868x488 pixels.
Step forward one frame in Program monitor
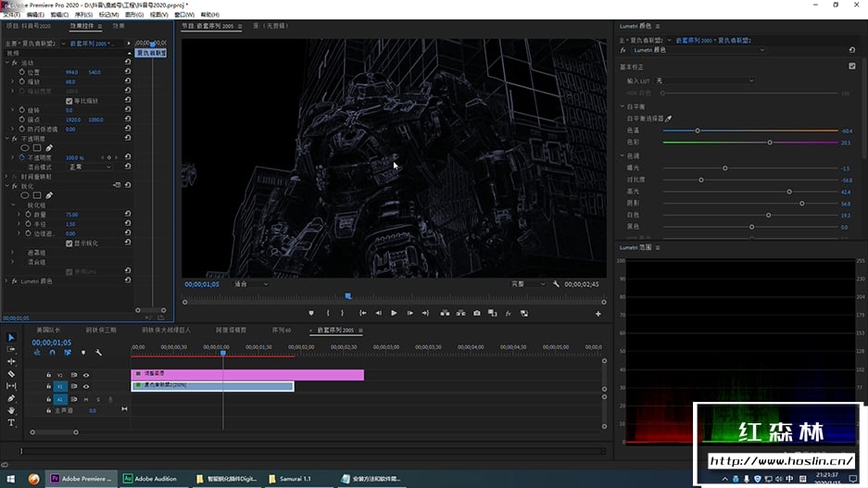tap(409, 313)
